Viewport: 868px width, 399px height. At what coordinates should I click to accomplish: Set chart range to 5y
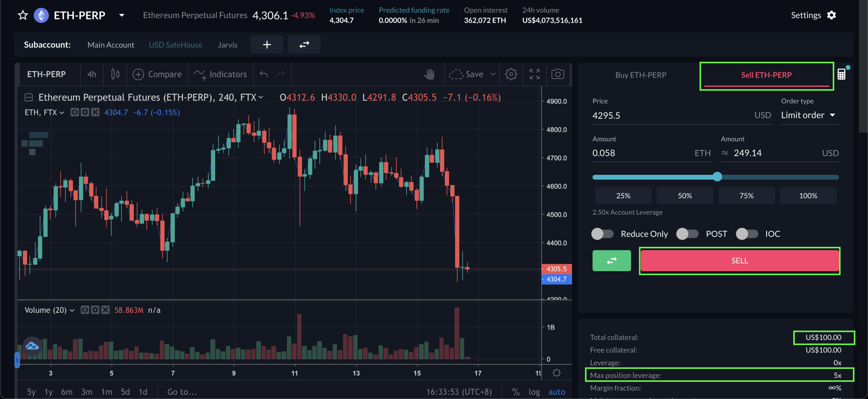click(x=31, y=392)
